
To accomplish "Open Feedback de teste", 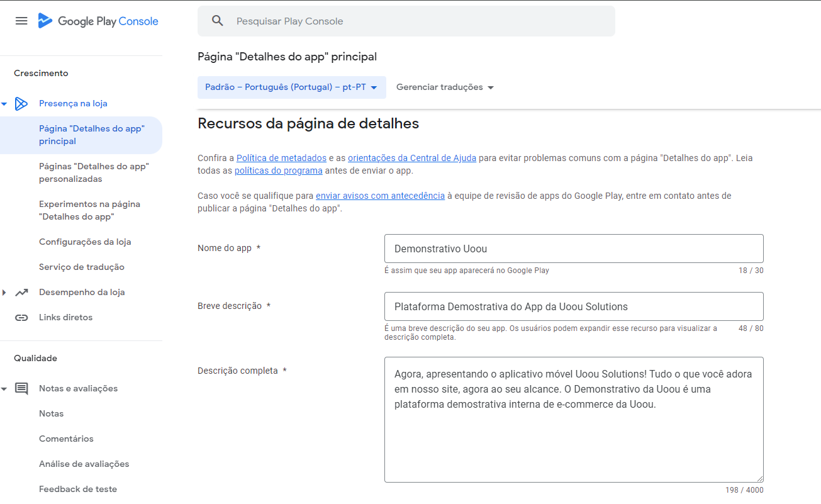I will tap(78, 490).
